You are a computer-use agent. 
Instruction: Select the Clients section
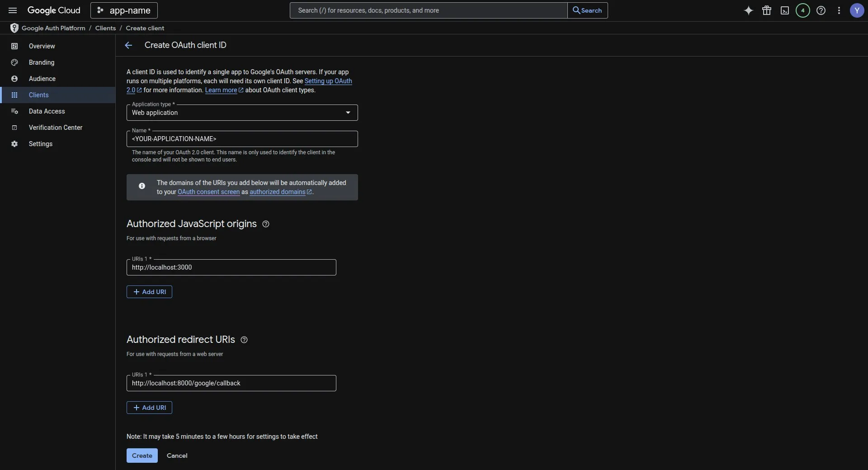57,95
